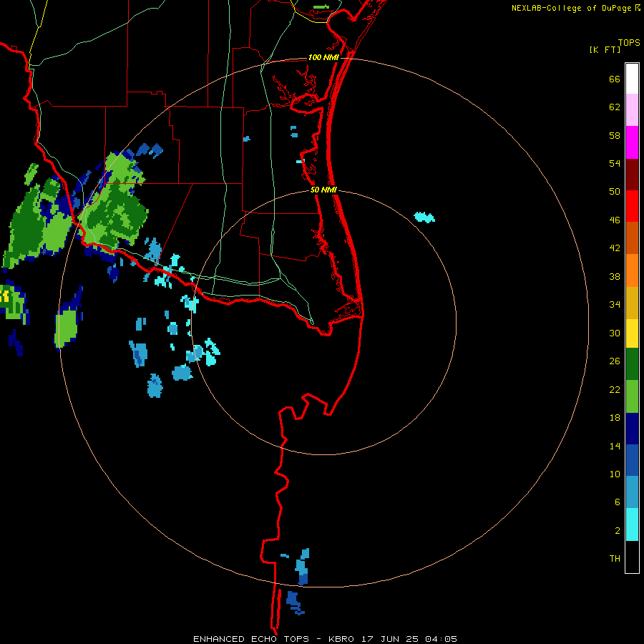Pick the cyan legend swatch
Image resolution: width=644 pixels, height=644 pixels.
point(632,525)
